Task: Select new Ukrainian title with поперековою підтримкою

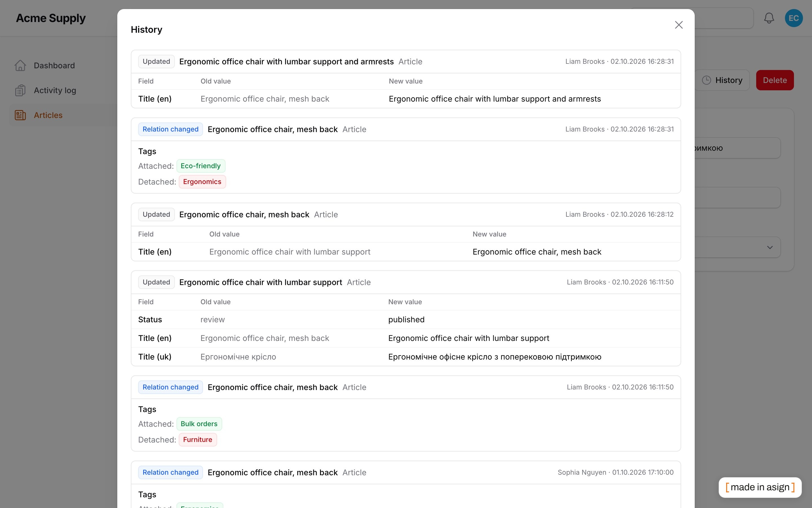Action: tap(495, 357)
